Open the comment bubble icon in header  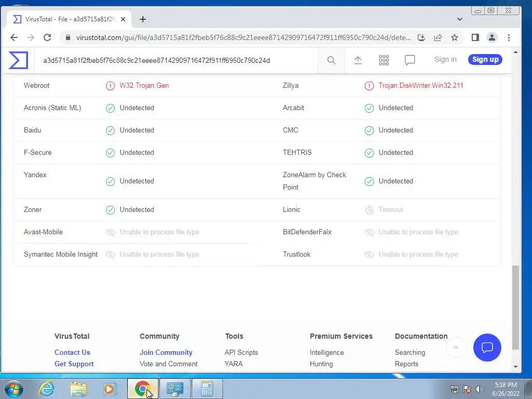click(x=410, y=60)
